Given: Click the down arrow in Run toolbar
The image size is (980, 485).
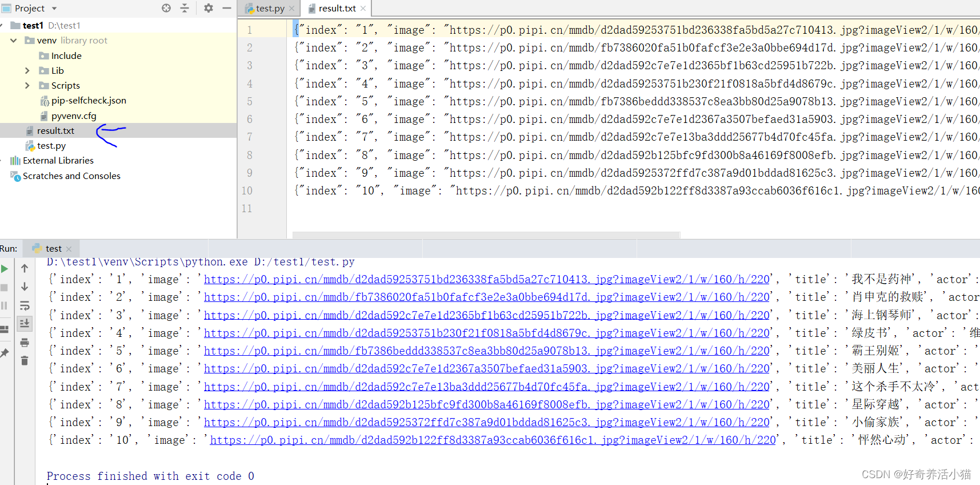Looking at the screenshot, I should (25, 287).
